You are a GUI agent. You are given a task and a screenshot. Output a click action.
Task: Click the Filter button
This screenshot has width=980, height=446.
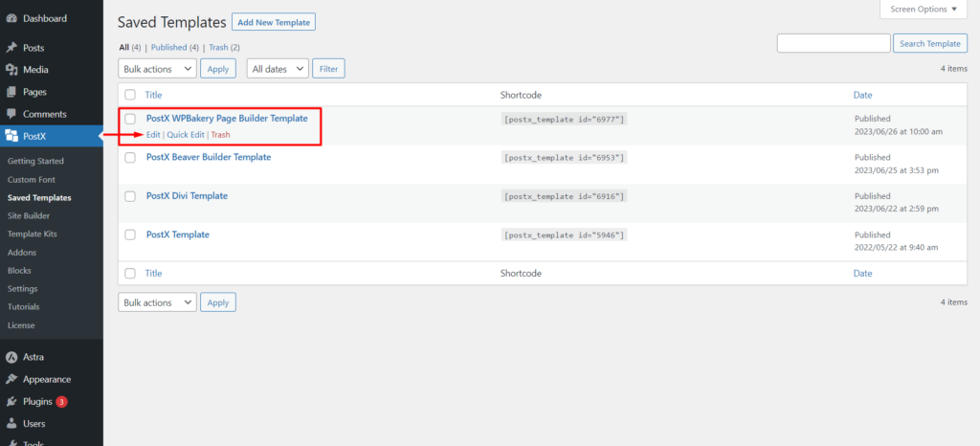(329, 69)
